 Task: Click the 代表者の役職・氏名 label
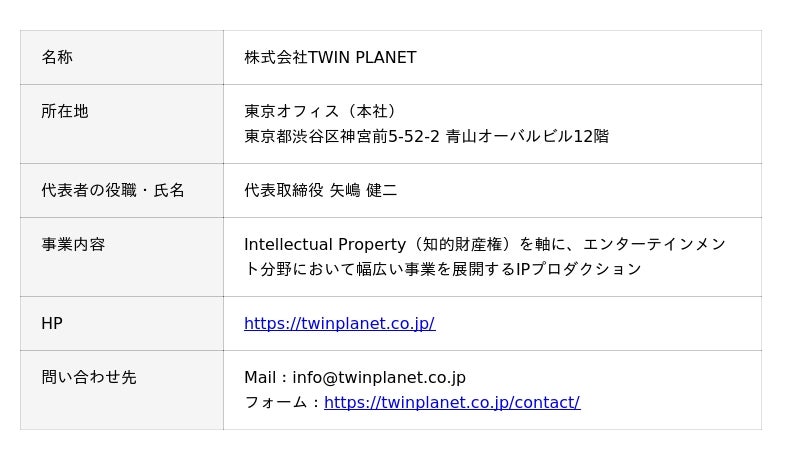click(113, 190)
